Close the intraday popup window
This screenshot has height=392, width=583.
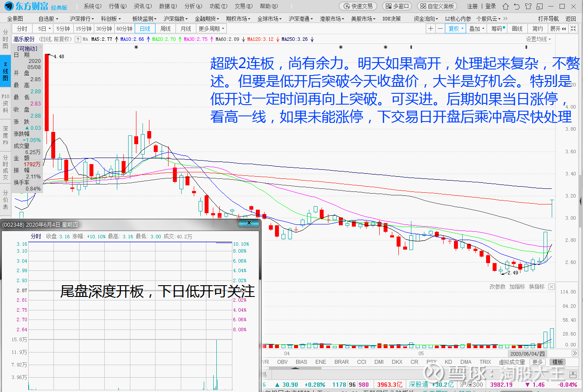249,223
